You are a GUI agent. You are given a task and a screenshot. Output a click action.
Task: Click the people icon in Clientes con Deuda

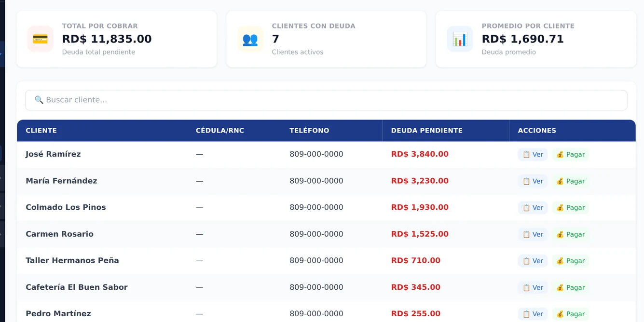[250, 39]
